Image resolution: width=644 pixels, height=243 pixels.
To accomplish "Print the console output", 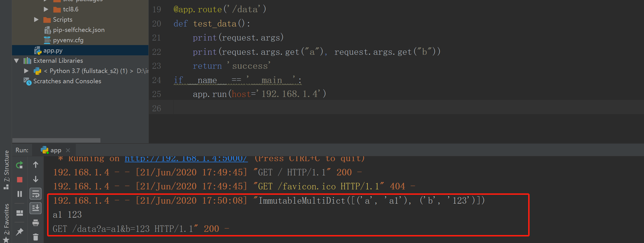I will 36,223.
